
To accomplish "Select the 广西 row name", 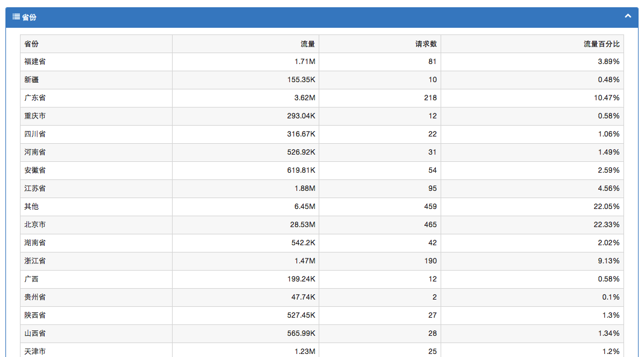I will (x=31, y=279).
